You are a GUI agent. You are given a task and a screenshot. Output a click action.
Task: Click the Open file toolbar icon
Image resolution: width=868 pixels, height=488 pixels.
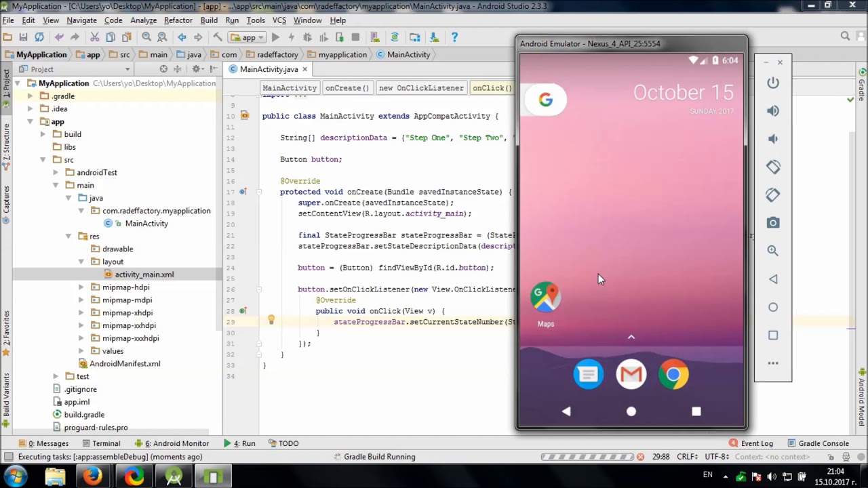click(x=7, y=37)
